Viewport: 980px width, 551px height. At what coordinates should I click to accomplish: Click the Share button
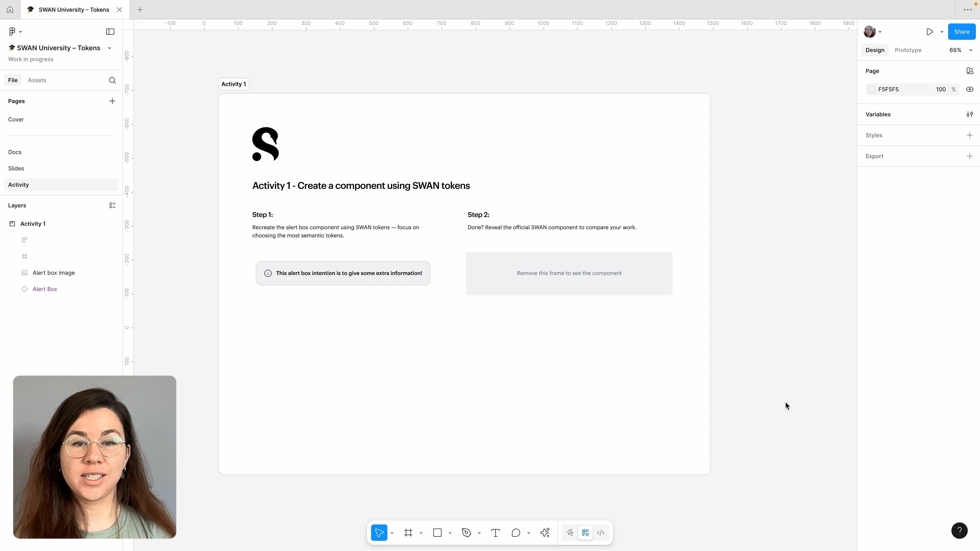pyautogui.click(x=962, y=32)
